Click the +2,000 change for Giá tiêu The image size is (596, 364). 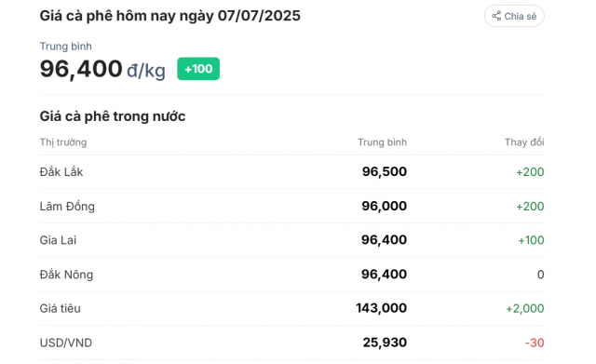click(524, 308)
